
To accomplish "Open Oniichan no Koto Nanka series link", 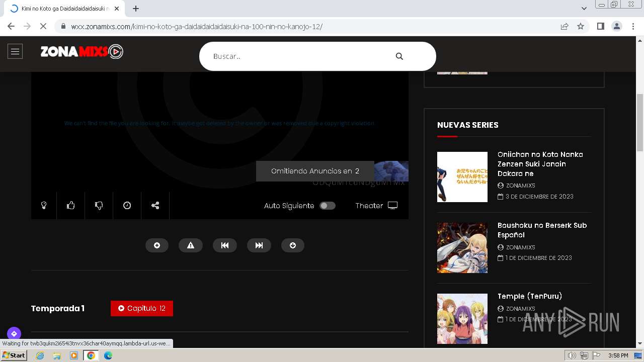I will [540, 164].
